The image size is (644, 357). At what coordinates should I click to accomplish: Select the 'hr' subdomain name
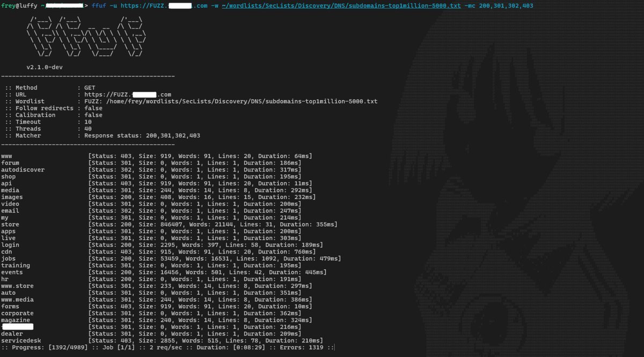tap(5, 279)
